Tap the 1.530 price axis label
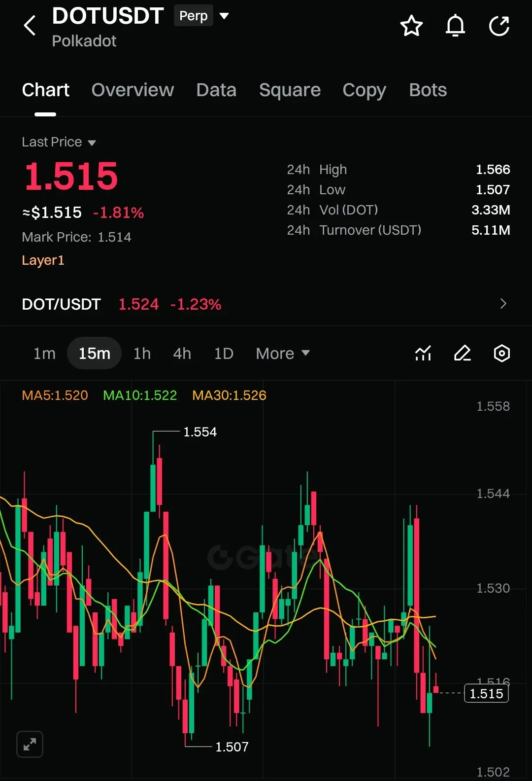The height and width of the screenshot is (781, 532). click(x=493, y=588)
